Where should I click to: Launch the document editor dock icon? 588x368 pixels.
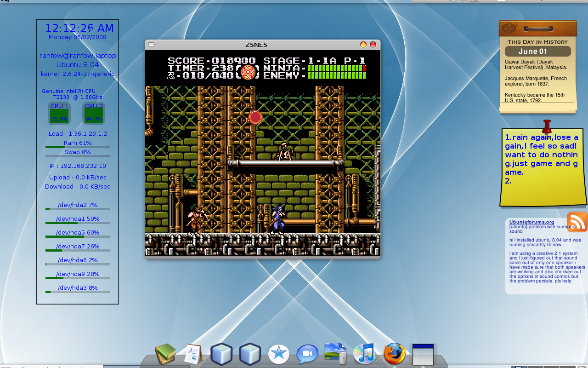click(194, 354)
